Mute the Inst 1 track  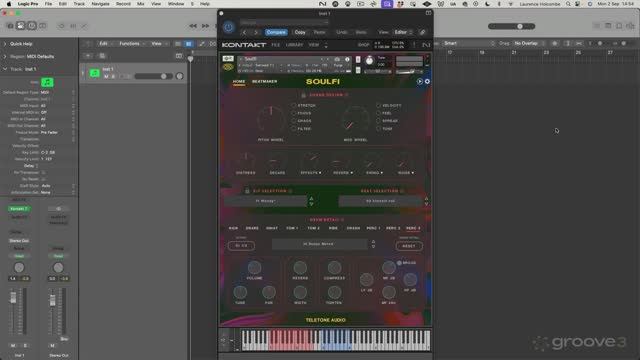coord(106,77)
